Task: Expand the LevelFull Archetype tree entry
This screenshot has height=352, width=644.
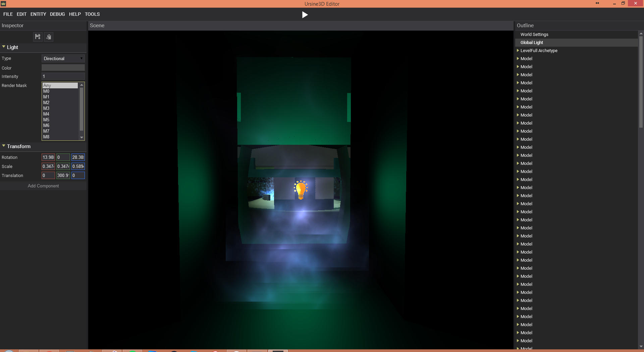Action: (x=518, y=50)
